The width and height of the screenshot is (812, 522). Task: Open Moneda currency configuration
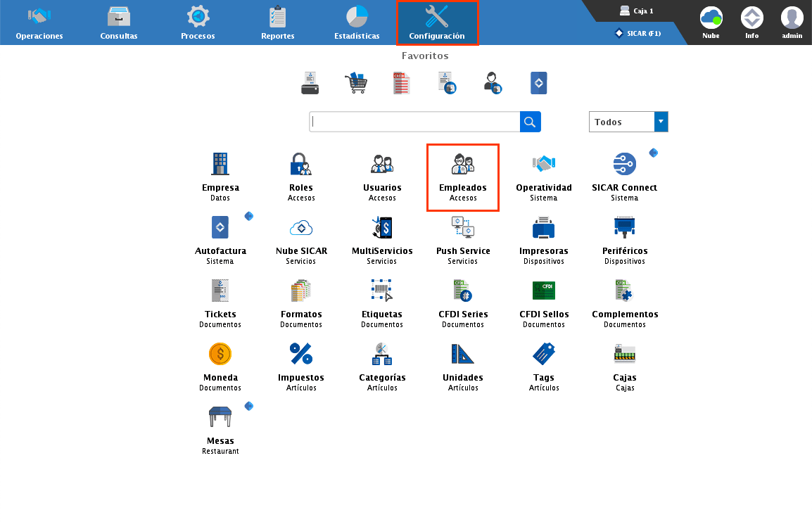point(220,361)
